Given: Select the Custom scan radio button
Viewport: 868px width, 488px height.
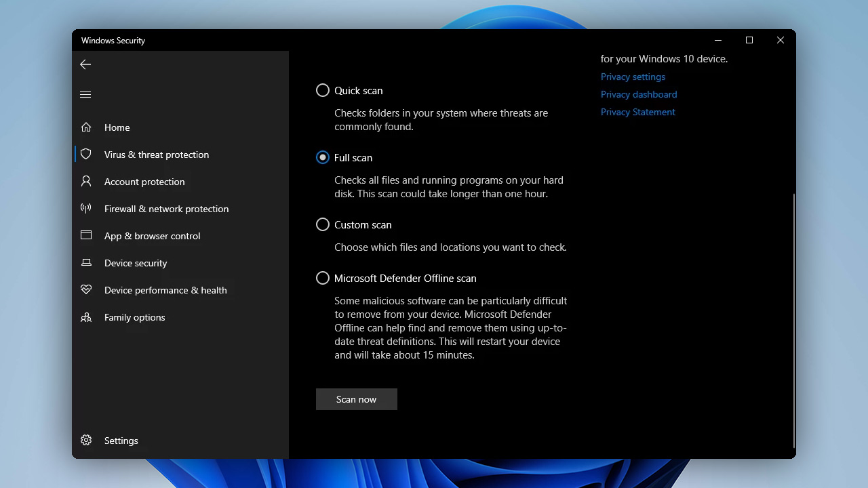Looking at the screenshot, I should (x=323, y=224).
